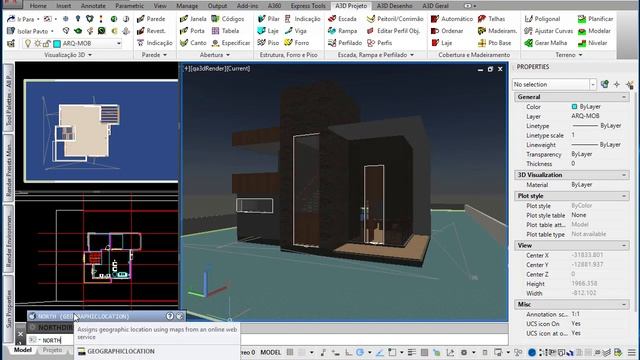Open the Peitoril/Corrimão tool
The height and width of the screenshot is (360, 640).
click(395, 19)
